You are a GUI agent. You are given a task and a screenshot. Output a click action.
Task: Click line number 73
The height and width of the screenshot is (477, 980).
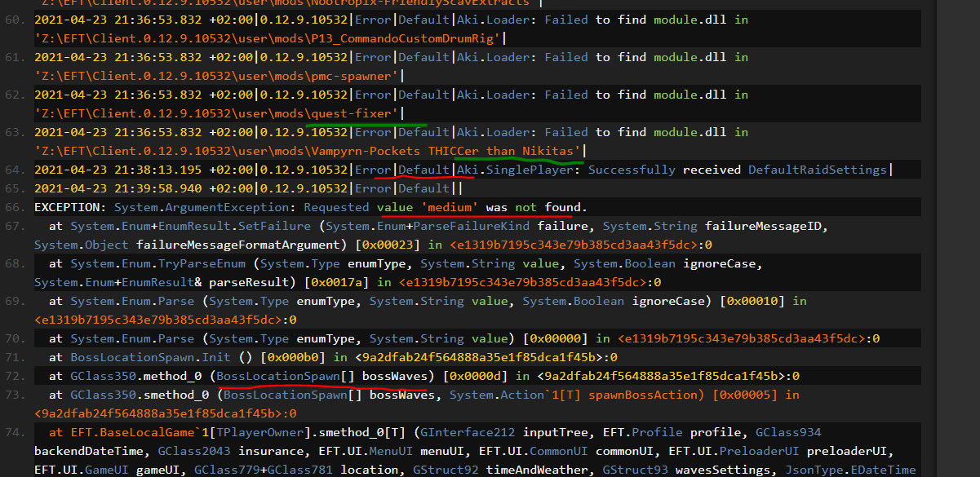[x=13, y=395]
